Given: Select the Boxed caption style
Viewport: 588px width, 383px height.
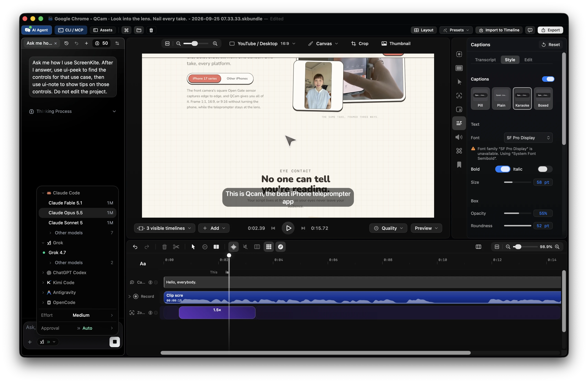Looking at the screenshot, I should tap(543, 99).
